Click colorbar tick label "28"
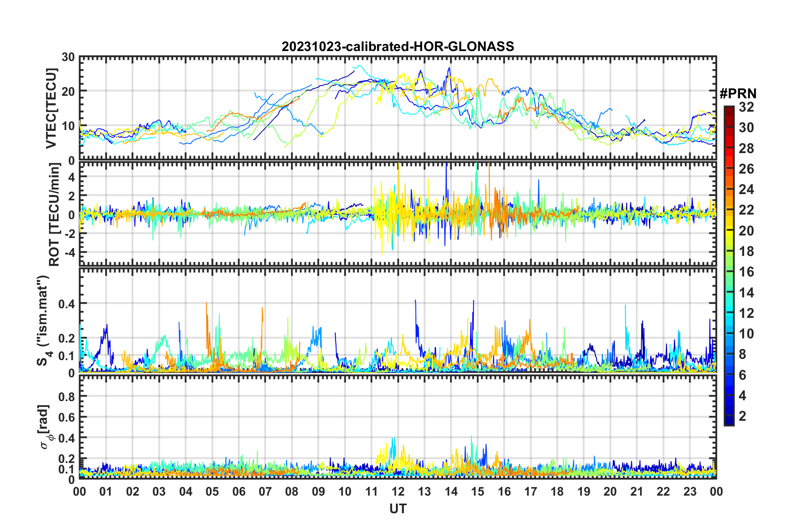The height and width of the screenshot is (532, 796). point(747,148)
